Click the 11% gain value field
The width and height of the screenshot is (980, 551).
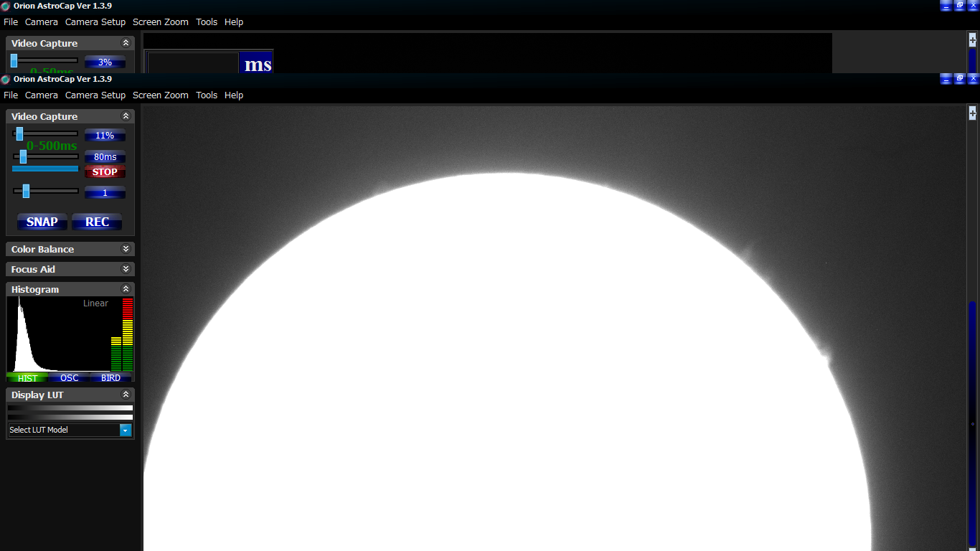point(105,136)
